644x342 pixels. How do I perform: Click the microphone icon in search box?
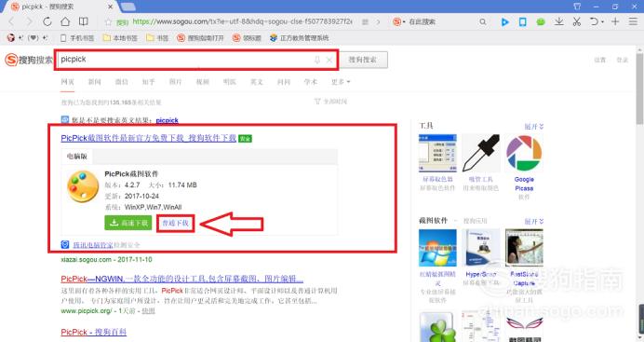(317, 60)
